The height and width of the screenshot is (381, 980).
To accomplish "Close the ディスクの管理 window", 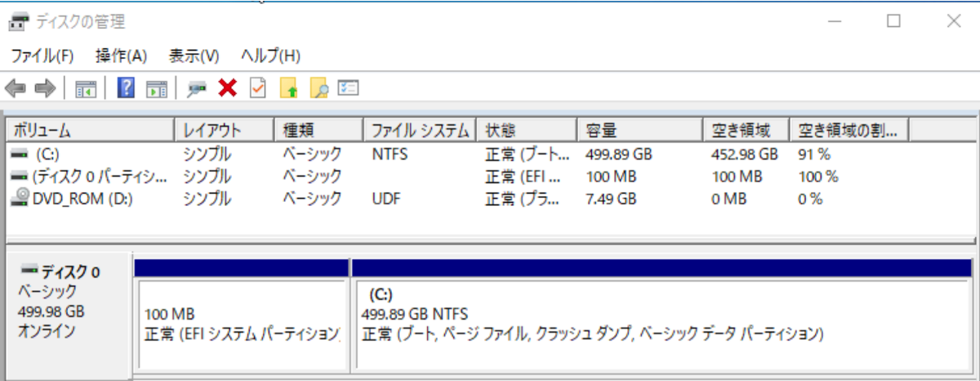I will click(953, 22).
